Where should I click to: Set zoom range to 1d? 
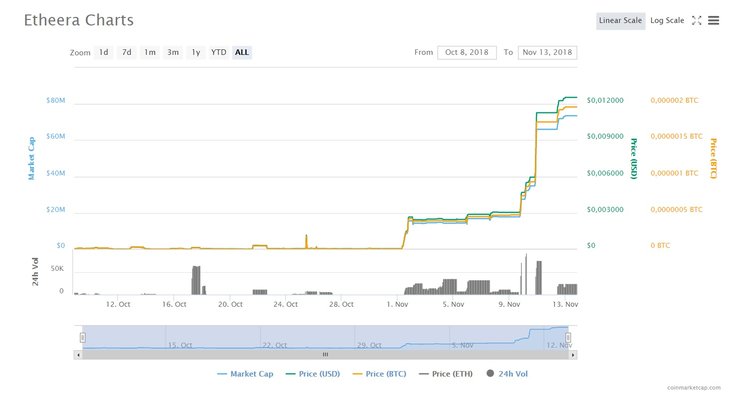[x=103, y=52]
